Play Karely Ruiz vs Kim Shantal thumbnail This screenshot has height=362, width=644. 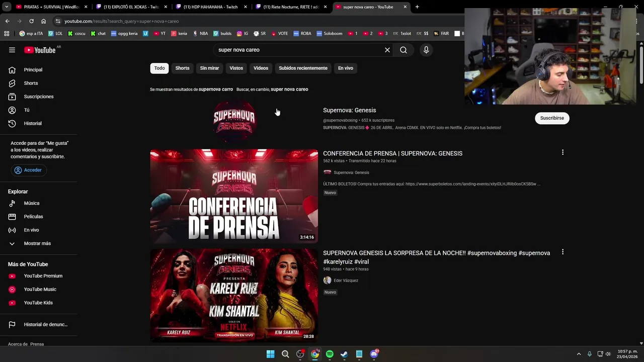pyautogui.click(x=234, y=296)
